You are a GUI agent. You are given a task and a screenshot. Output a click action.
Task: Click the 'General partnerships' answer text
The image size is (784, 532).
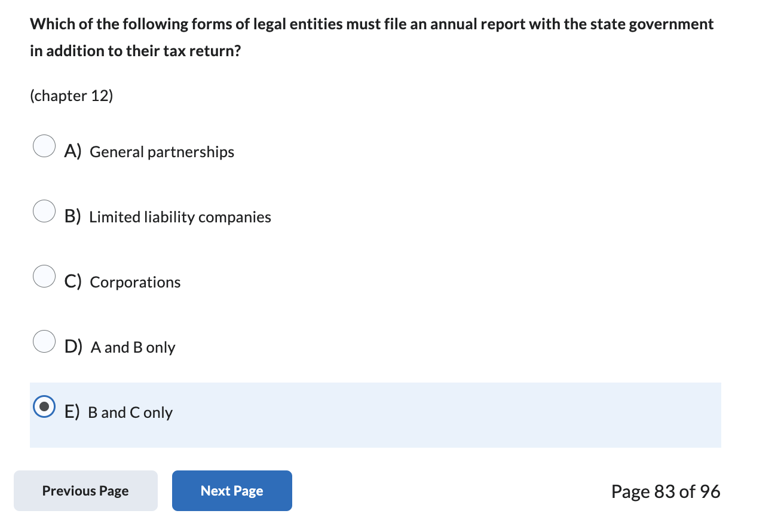pos(162,152)
